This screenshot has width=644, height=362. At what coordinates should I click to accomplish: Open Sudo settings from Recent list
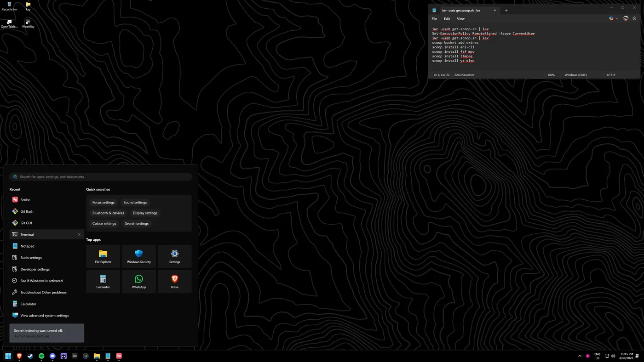click(x=46, y=258)
